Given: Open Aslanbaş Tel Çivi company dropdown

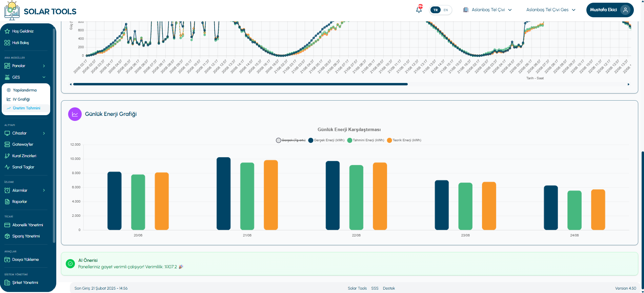Looking at the screenshot, I should [487, 10].
